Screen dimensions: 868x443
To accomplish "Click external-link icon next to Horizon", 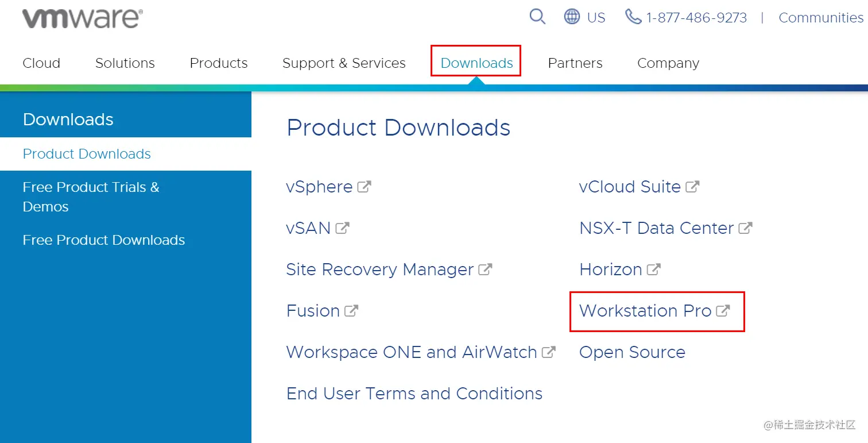I will point(654,269).
